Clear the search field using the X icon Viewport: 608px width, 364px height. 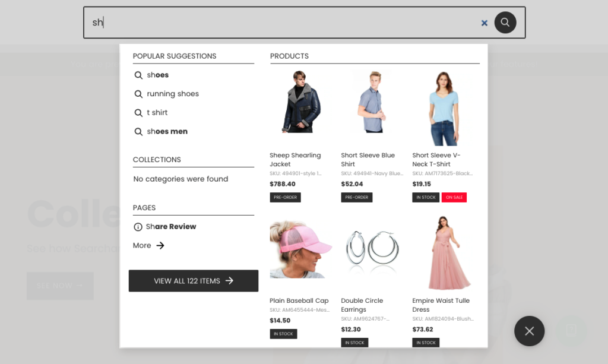484,22
